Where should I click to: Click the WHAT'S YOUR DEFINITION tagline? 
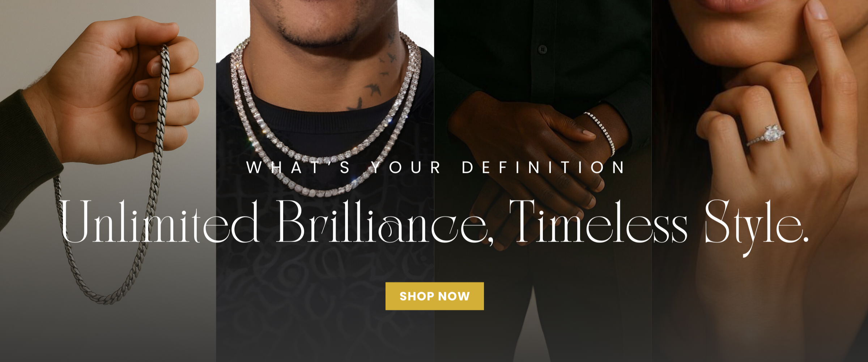click(x=435, y=167)
